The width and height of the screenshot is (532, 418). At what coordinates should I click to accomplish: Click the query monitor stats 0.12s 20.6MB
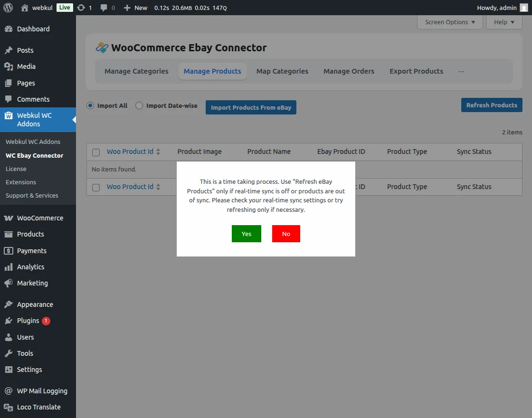190,8
